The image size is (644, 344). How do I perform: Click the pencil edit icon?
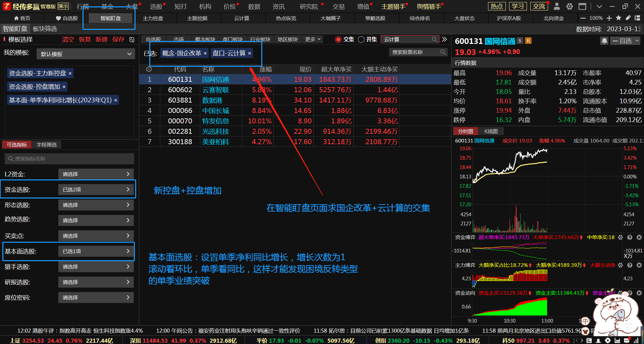click(x=628, y=18)
